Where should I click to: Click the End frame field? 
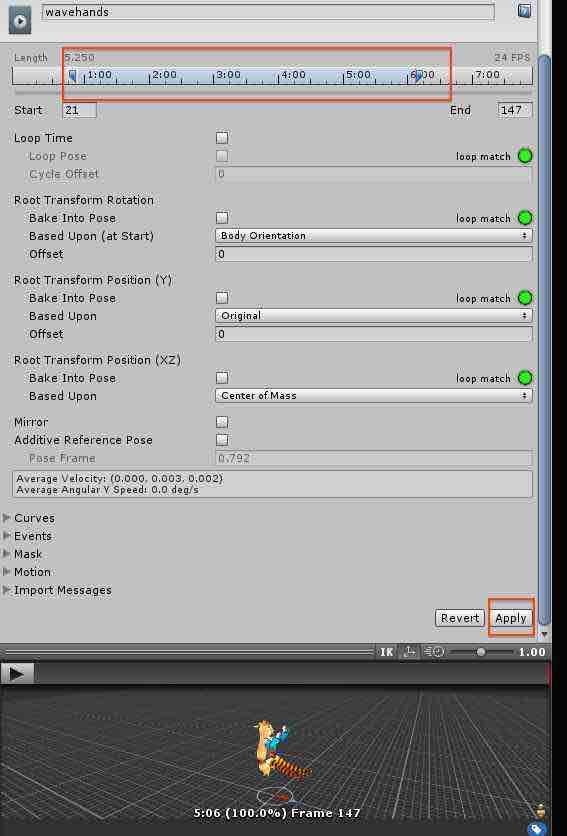pos(515,110)
